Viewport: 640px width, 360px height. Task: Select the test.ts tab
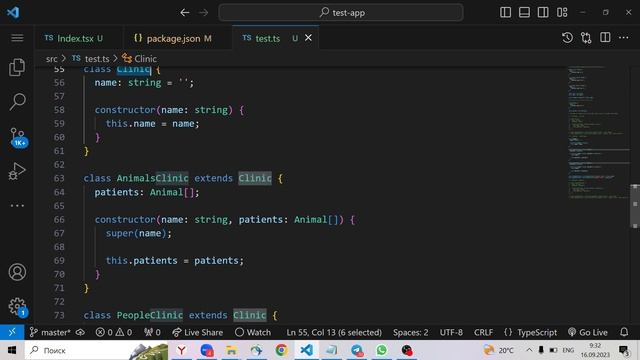267,38
